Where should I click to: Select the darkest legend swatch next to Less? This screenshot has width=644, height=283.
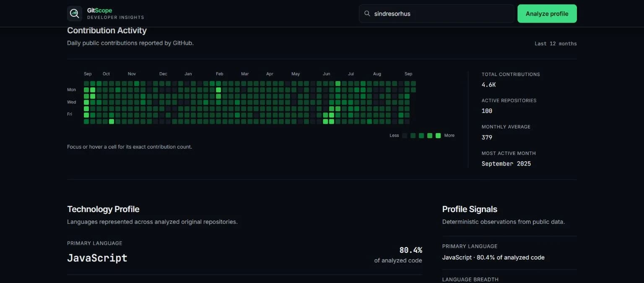tap(405, 136)
